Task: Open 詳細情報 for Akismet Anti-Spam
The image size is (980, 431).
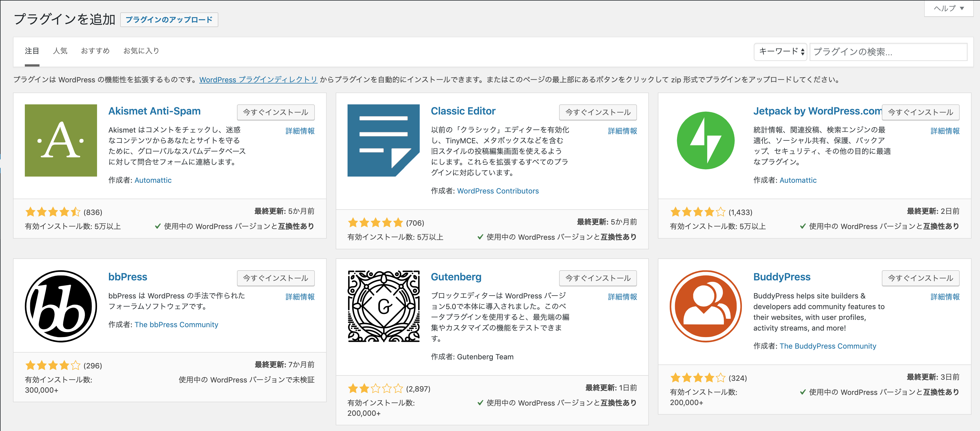Action: (x=300, y=131)
